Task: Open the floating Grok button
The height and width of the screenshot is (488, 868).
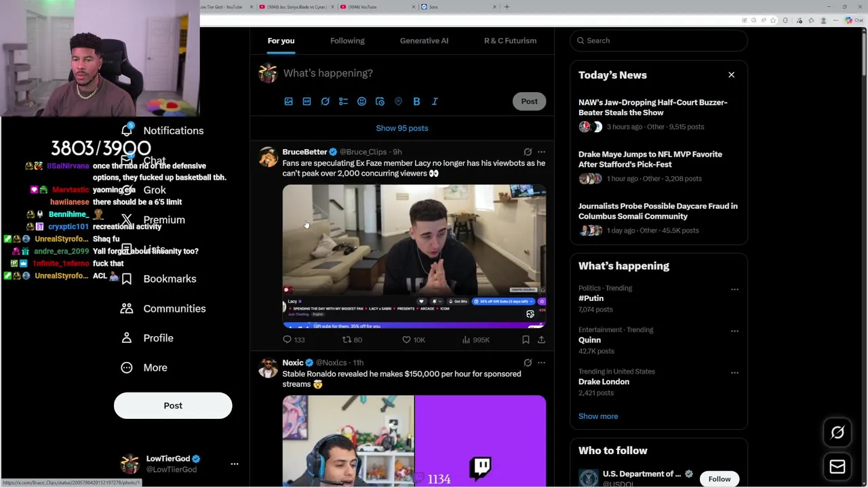Action: 837,432
